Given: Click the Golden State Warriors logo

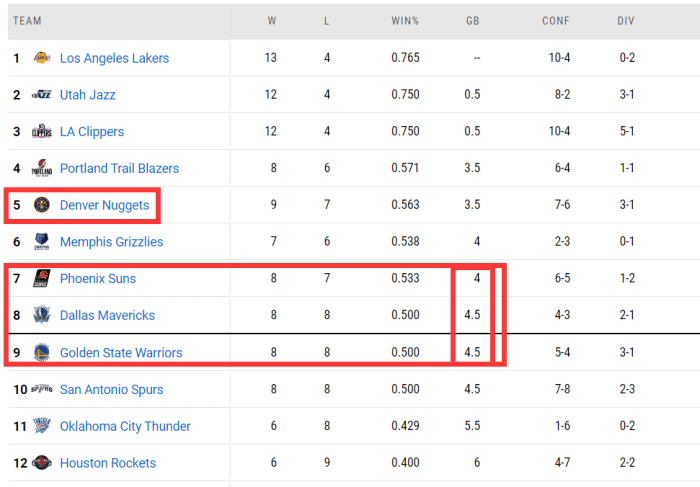Looking at the screenshot, I should 42,352.
